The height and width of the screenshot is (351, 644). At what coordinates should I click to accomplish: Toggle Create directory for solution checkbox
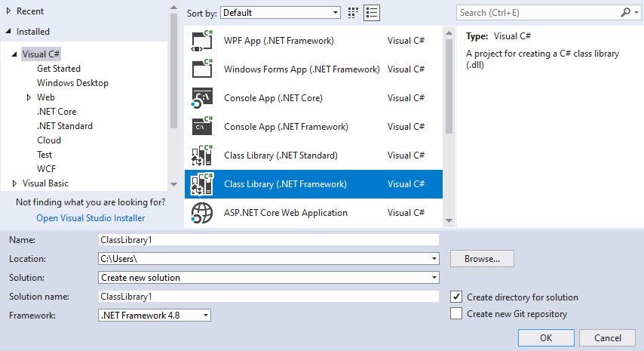click(x=456, y=297)
